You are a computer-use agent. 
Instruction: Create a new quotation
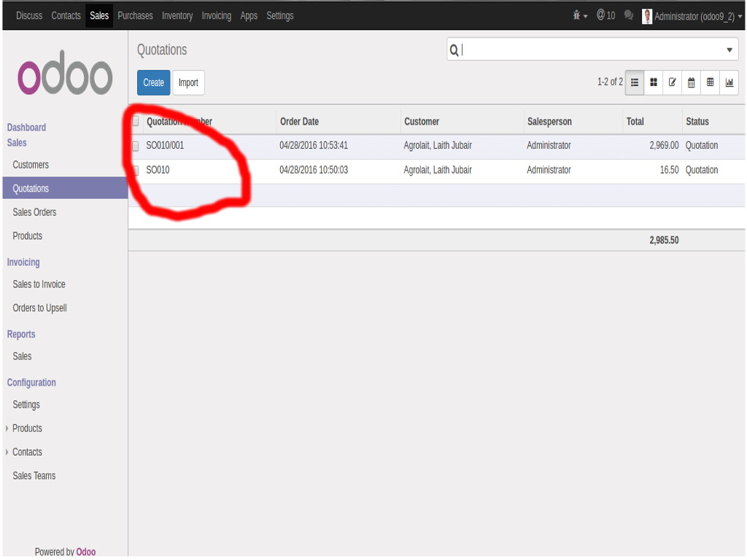[x=153, y=83]
